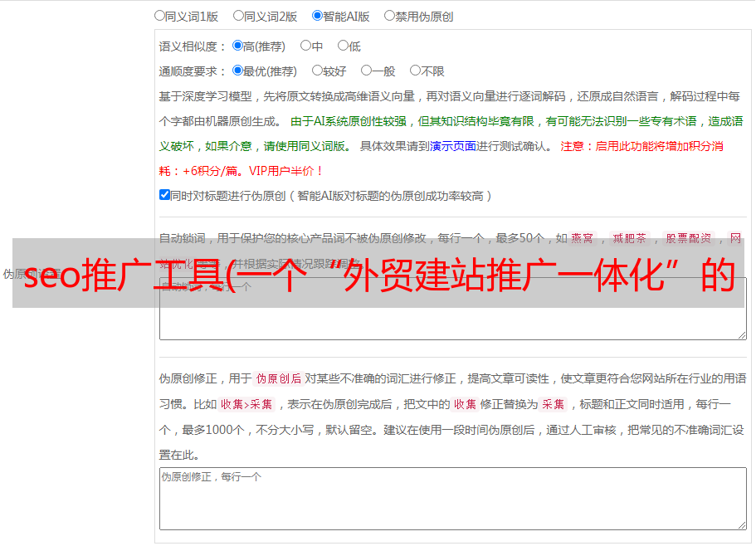
Task: Click the 燕窝 example keyword tag
Action: pos(582,238)
